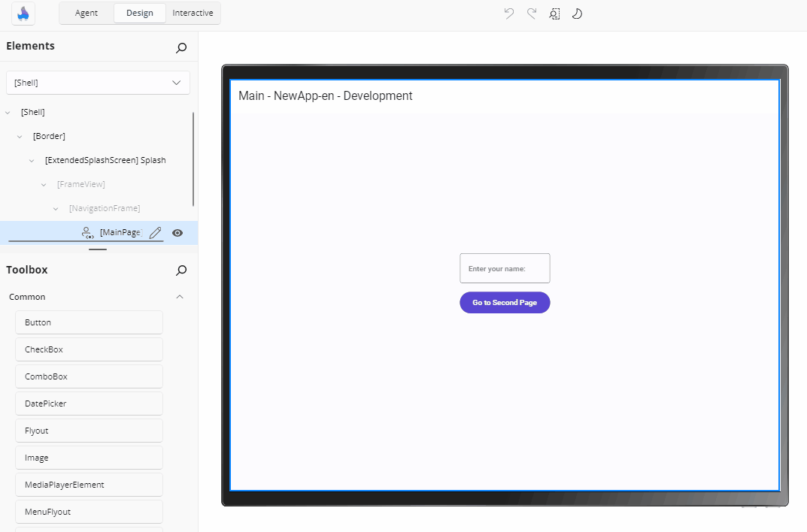This screenshot has height=532, width=807.
Task: Undo the last change
Action: pyautogui.click(x=508, y=14)
